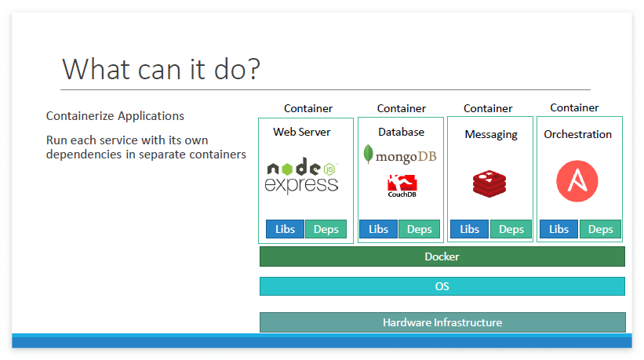Viewport: 644px width, 360px height.
Task: Click 'Container' heading above Messaging
Action: pos(488,108)
